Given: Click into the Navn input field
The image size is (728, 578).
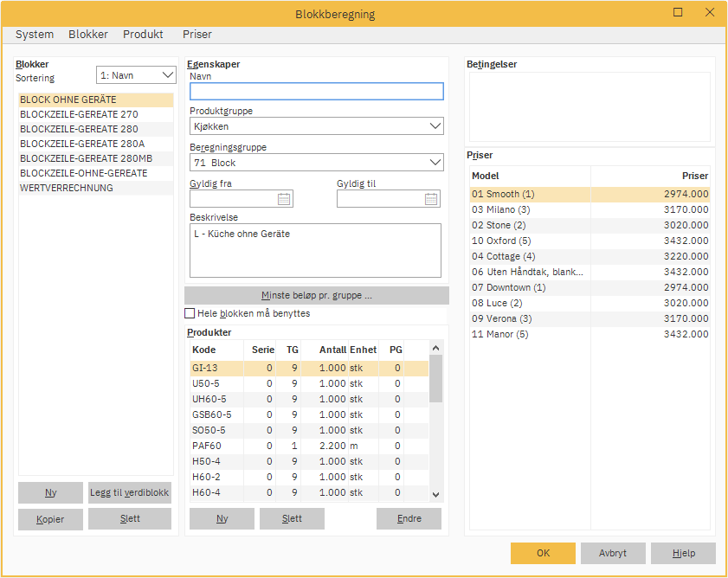Looking at the screenshot, I should [316, 92].
